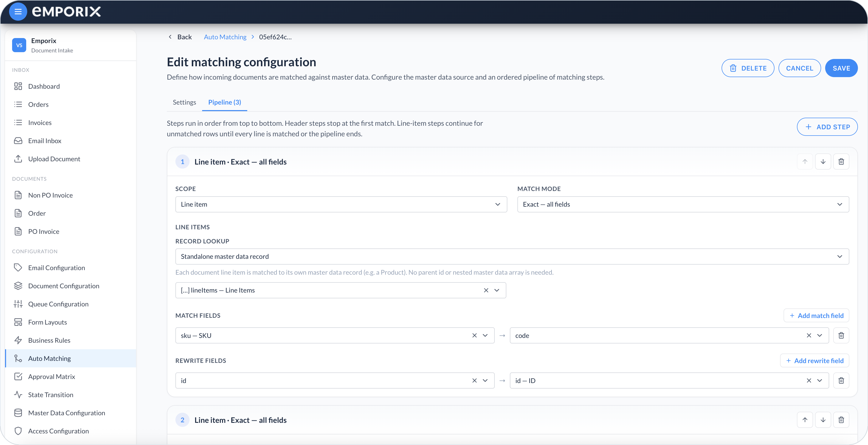Click the Add Step button

click(x=827, y=127)
